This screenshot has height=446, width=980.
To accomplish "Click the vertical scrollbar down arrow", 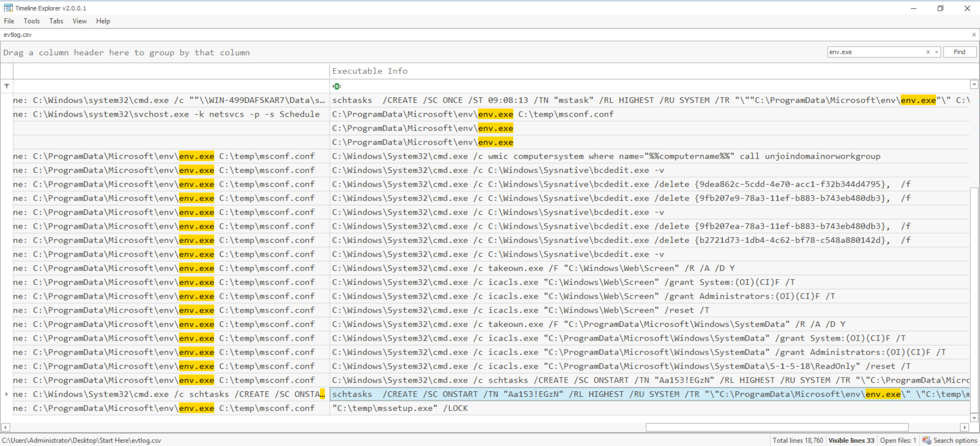I will 974,418.
